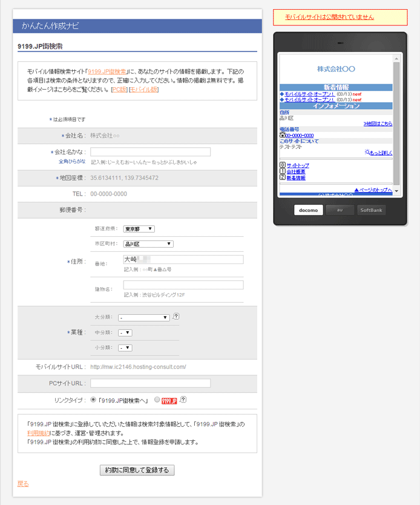Click the 2 key icon beside 新着情報
The height and width of the screenshot is (505, 420).
click(x=282, y=177)
